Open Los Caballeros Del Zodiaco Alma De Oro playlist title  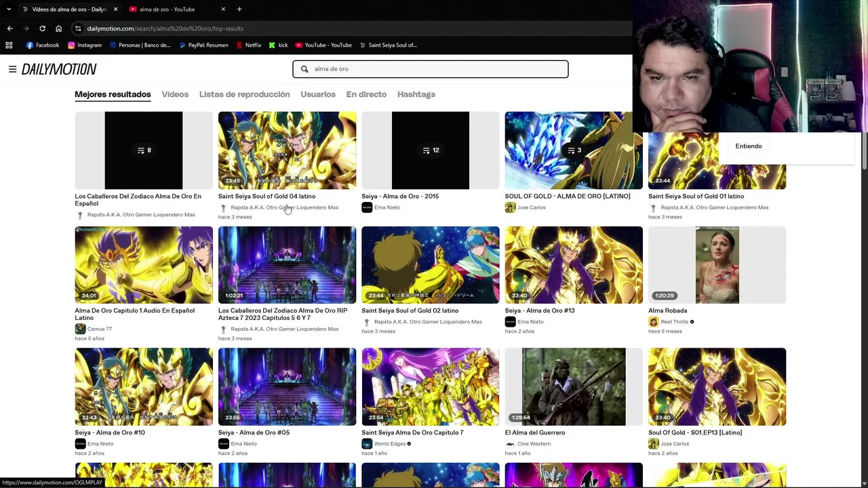pos(138,200)
